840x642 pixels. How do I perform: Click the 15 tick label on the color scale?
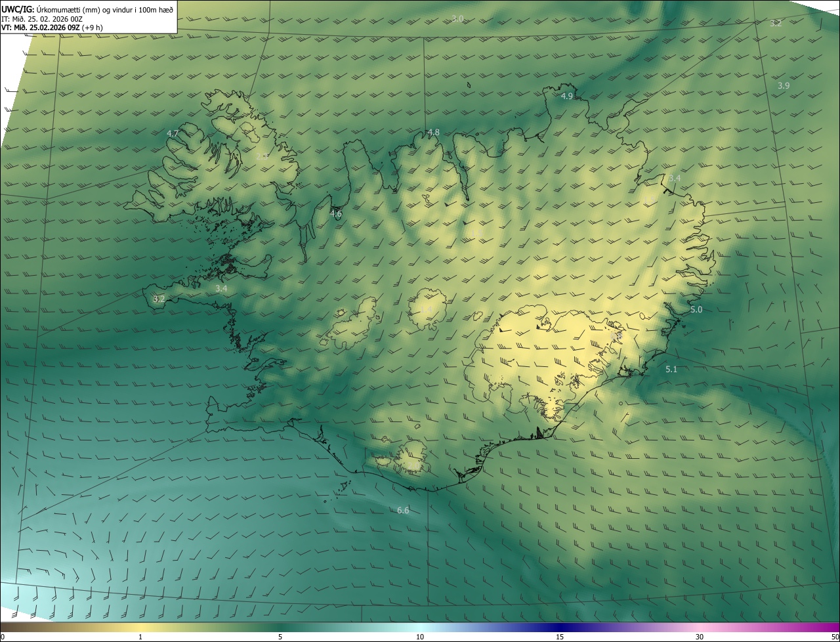[560, 637]
